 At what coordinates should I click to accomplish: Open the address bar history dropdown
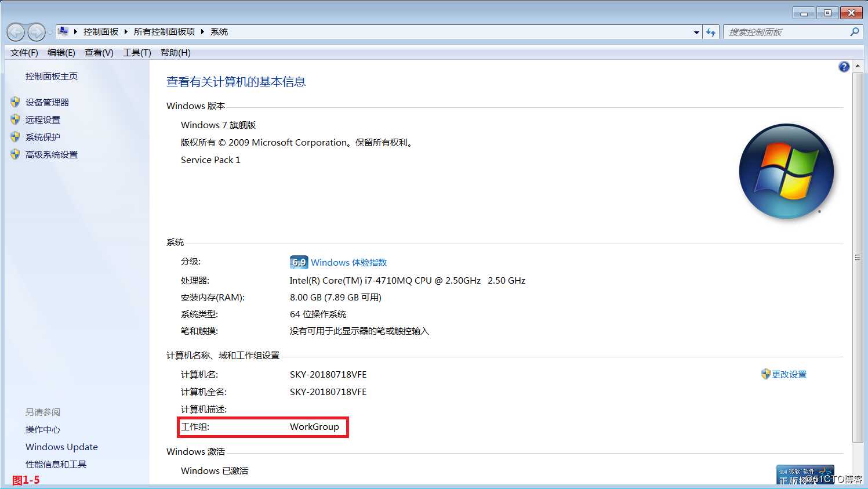point(696,32)
